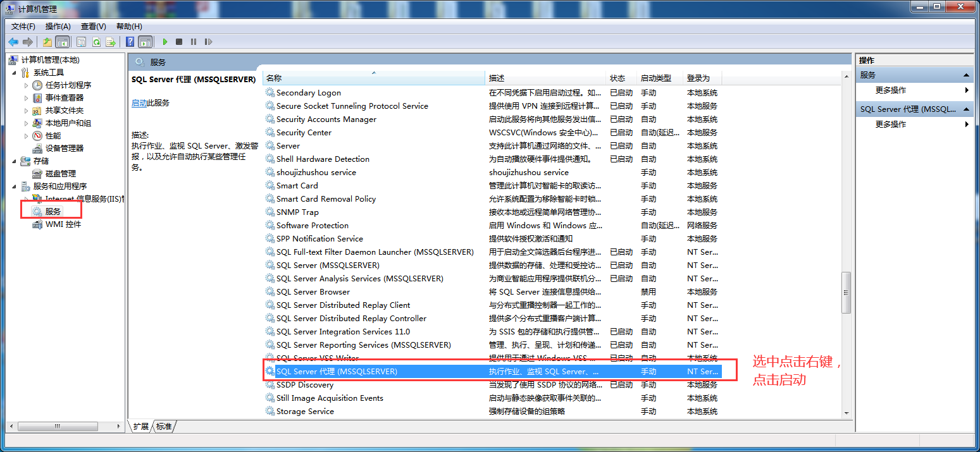Viewport: 980px width, 452px height.
Task: Select the 本地用户和组 icon in tree
Action: point(37,123)
